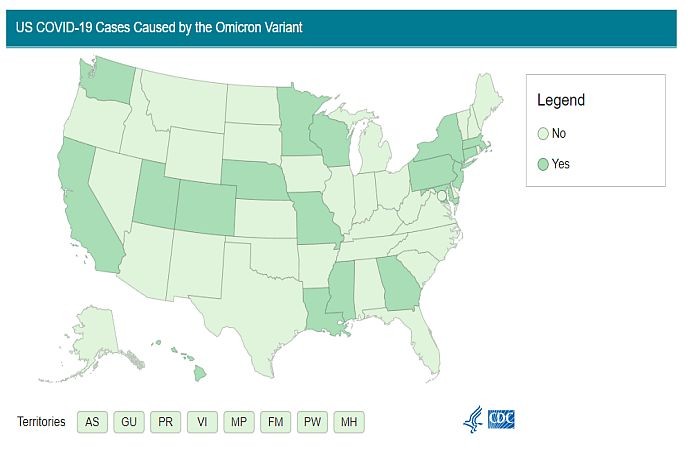Select the GU territory button
696x464 pixels.
pos(129,422)
